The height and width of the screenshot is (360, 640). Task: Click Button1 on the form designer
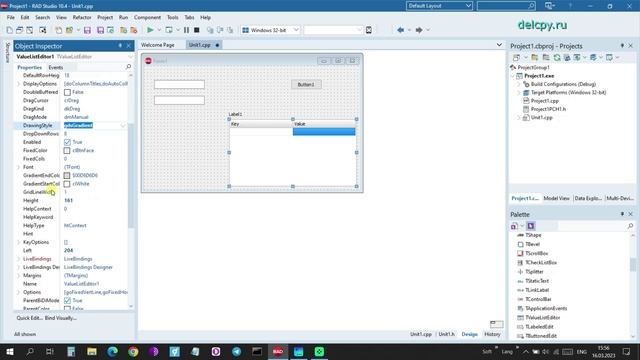(306, 84)
